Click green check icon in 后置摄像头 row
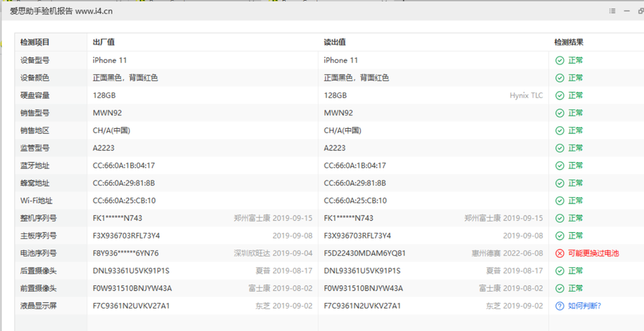 [x=560, y=271]
